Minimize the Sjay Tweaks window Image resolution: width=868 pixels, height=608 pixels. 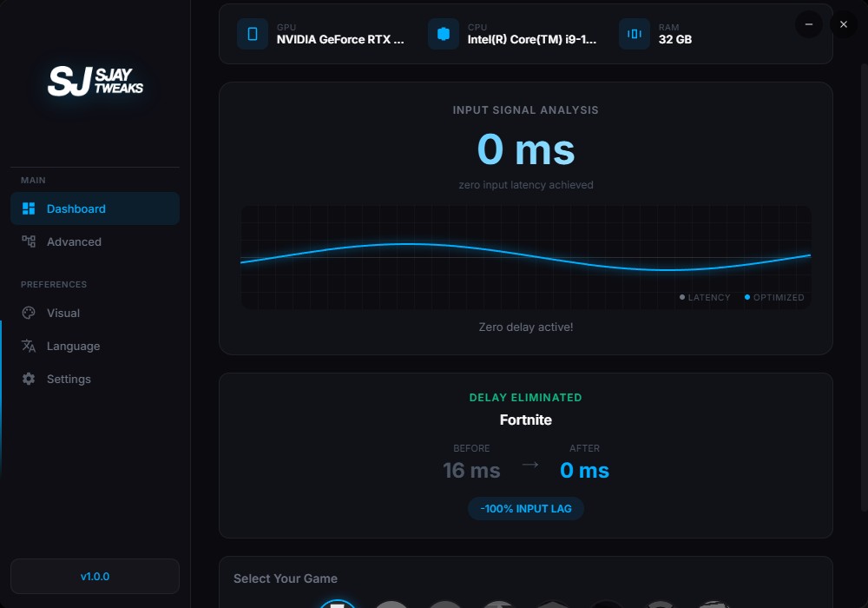click(809, 24)
